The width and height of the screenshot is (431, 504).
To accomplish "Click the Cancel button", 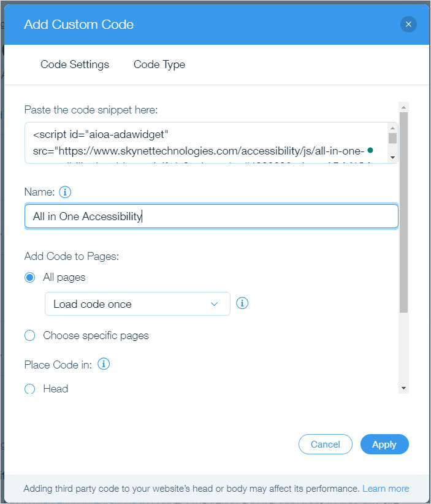I will (x=325, y=445).
